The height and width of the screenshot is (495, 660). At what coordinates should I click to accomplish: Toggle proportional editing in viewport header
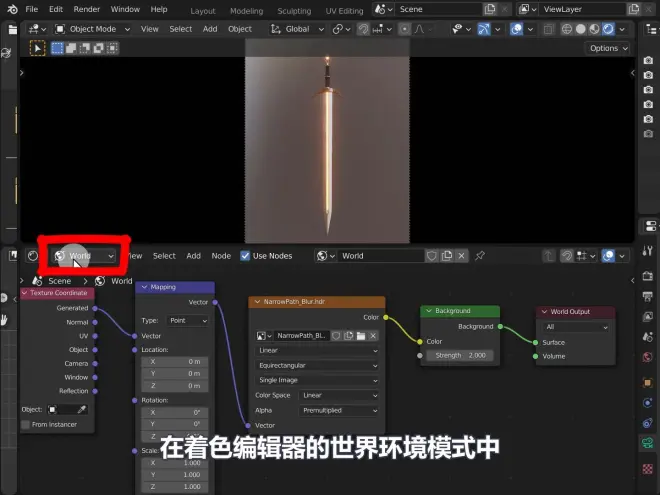coord(405,29)
